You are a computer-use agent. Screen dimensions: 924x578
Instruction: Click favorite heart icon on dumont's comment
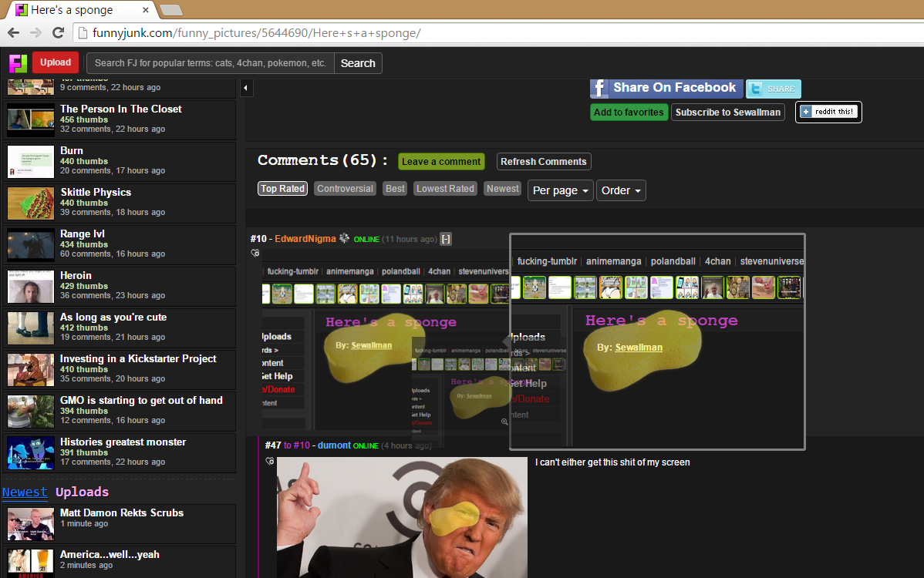pyautogui.click(x=269, y=461)
